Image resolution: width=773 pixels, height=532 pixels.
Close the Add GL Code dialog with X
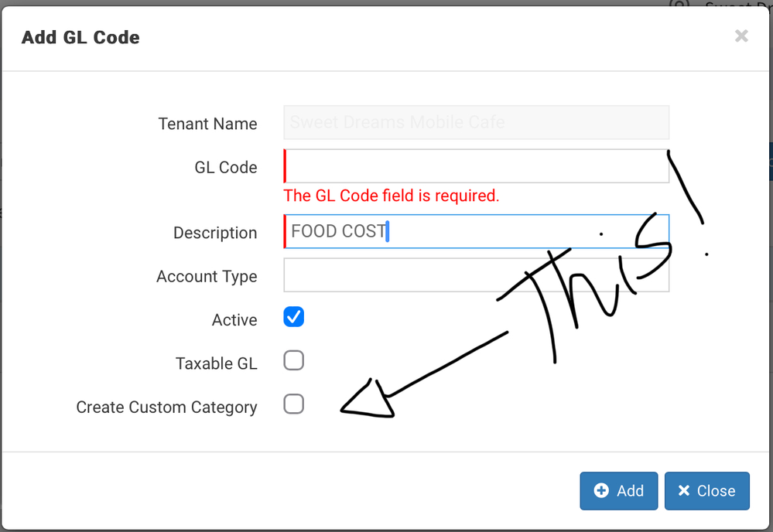(741, 36)
